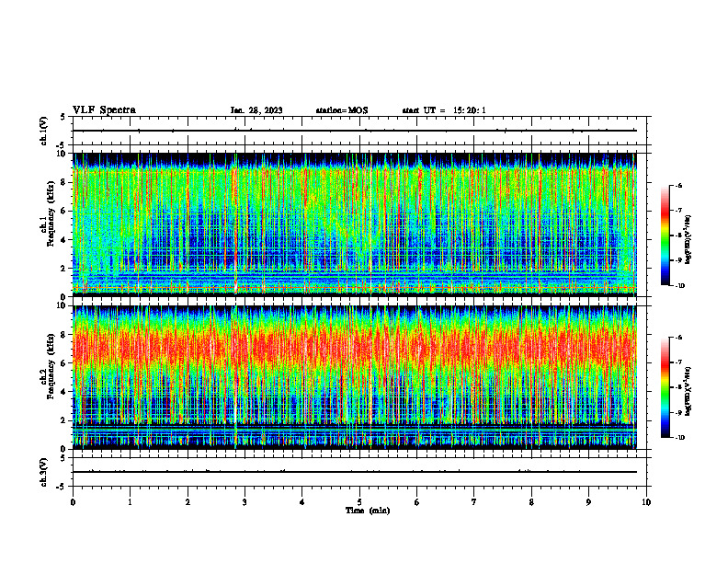This screenshot has width=728, height=563.
Task: Click the ch.2 color bar log(PSD) units label
Action: (688, 391)
